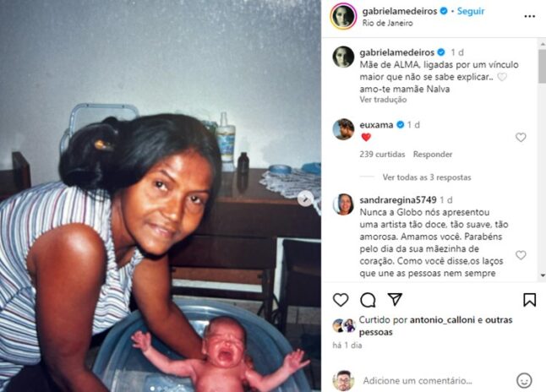This screenshot has height=392, width=546.
Task: Open Ver tradução under the caption
Action: pyautogui.click(x=383, y=100)
